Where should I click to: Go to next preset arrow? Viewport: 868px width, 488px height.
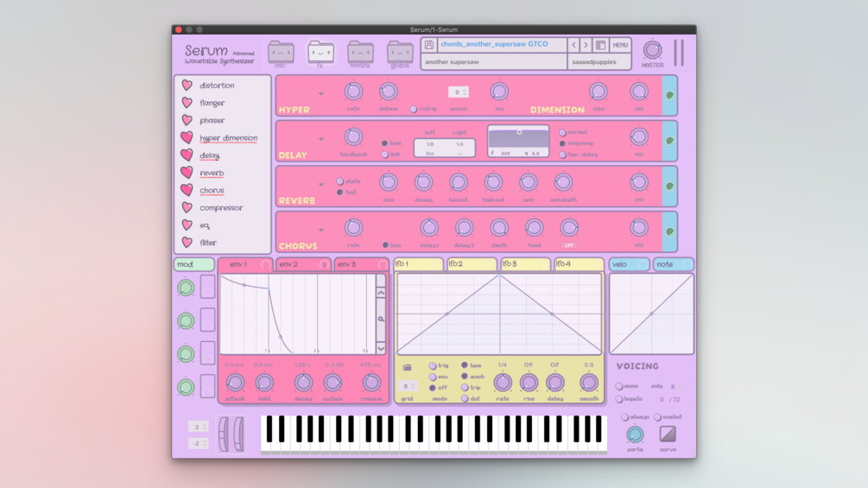(586, 45)
